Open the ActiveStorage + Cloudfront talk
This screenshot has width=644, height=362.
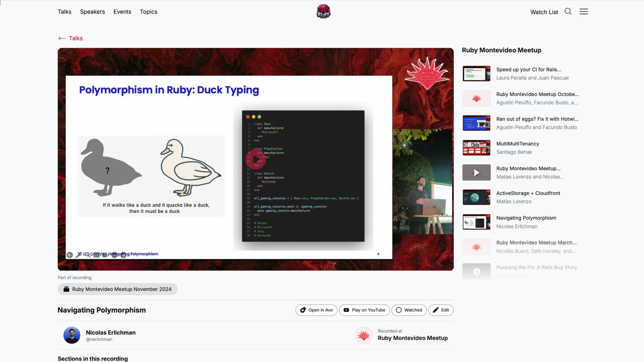point(528,193)
